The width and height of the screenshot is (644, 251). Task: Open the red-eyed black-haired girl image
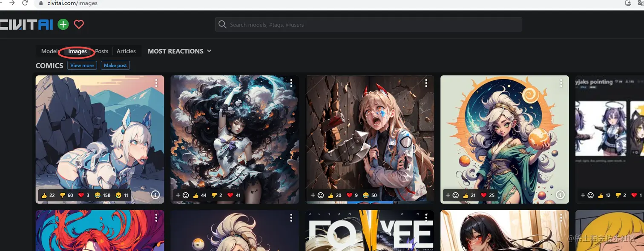505,231
